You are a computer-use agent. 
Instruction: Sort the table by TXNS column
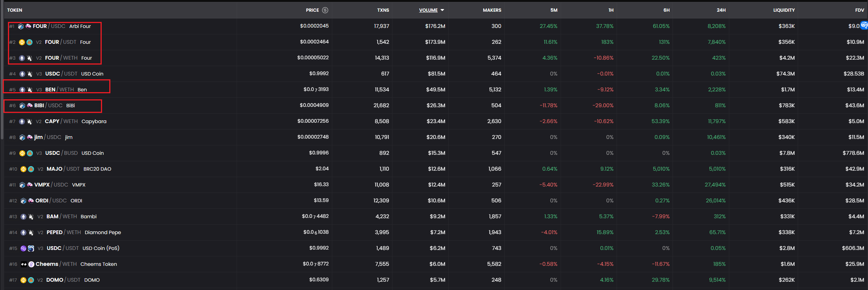tap(383, 10)
